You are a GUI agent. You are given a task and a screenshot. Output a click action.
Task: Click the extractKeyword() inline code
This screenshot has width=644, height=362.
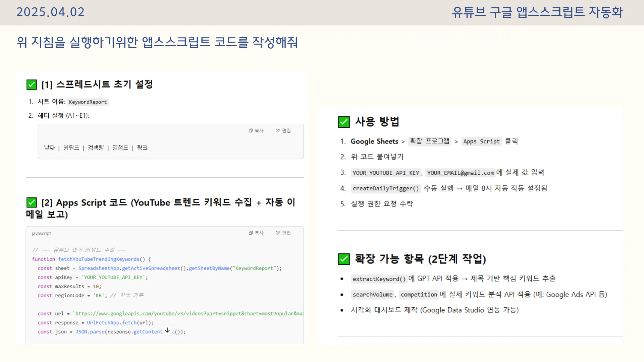click(x=379, y=279)
